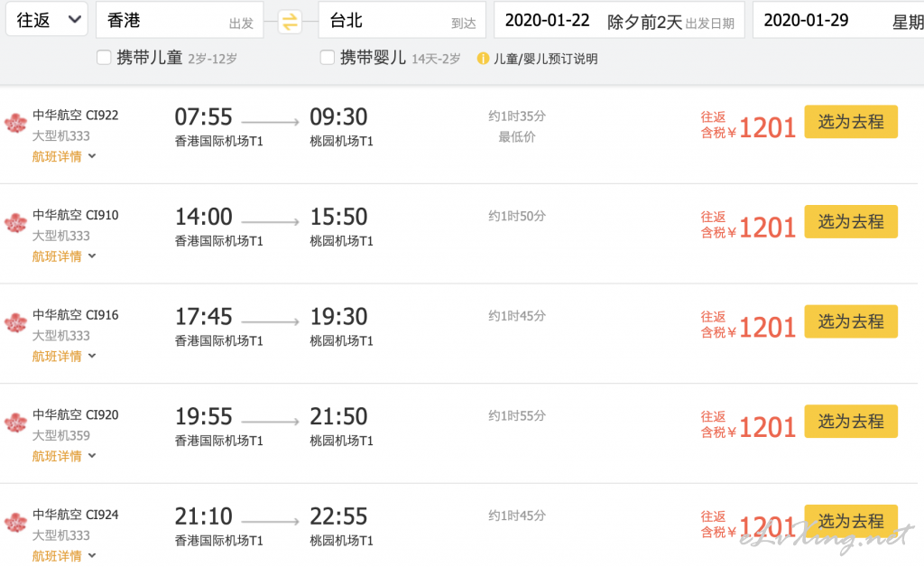Tick the 携带婴儿 checkbox

tap(327, 57)
